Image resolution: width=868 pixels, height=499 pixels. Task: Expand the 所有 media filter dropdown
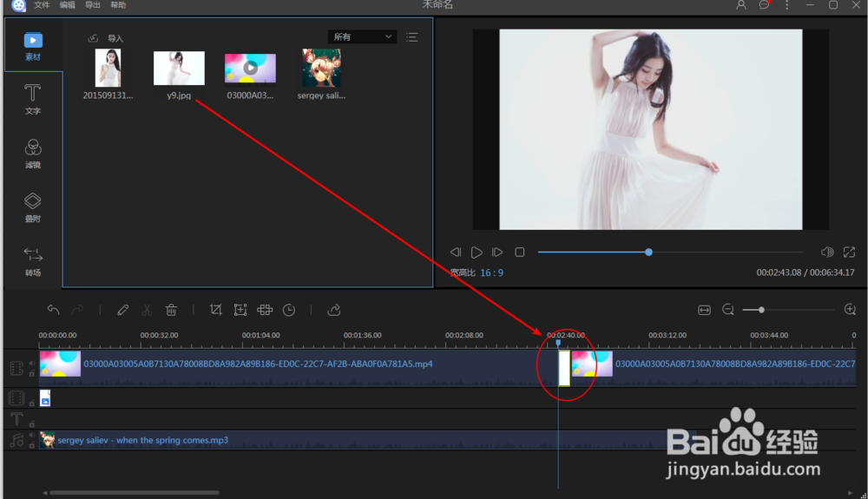[x=362, y=37]
